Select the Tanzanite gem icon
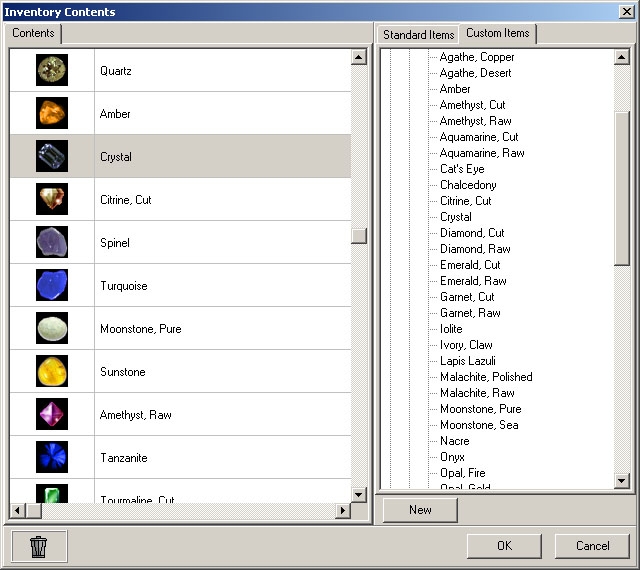Image resolution: width=640 pixels, height=570 pixels. 52,458
